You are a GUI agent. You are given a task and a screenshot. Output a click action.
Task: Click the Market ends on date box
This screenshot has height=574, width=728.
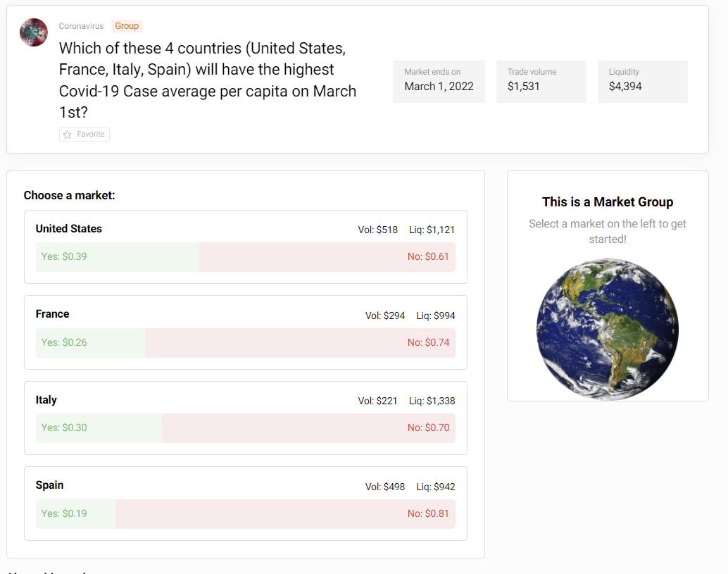(x=439, y=81)
